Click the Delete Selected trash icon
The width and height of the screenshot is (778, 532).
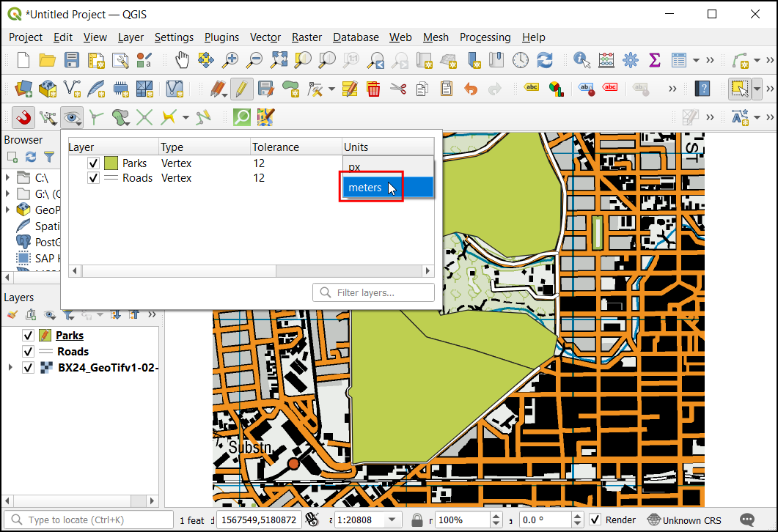373,89
